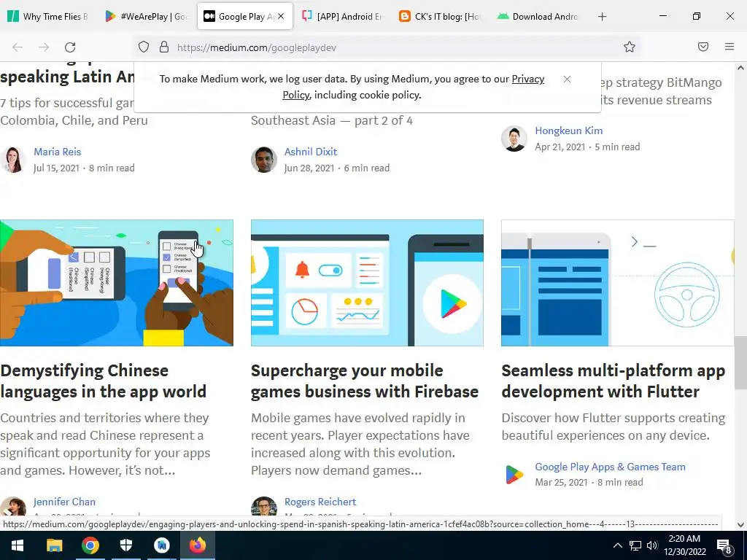The image size is (747, 560).
Task: Click the page vertical scrollbar thumb
Action: pos(740,363)
